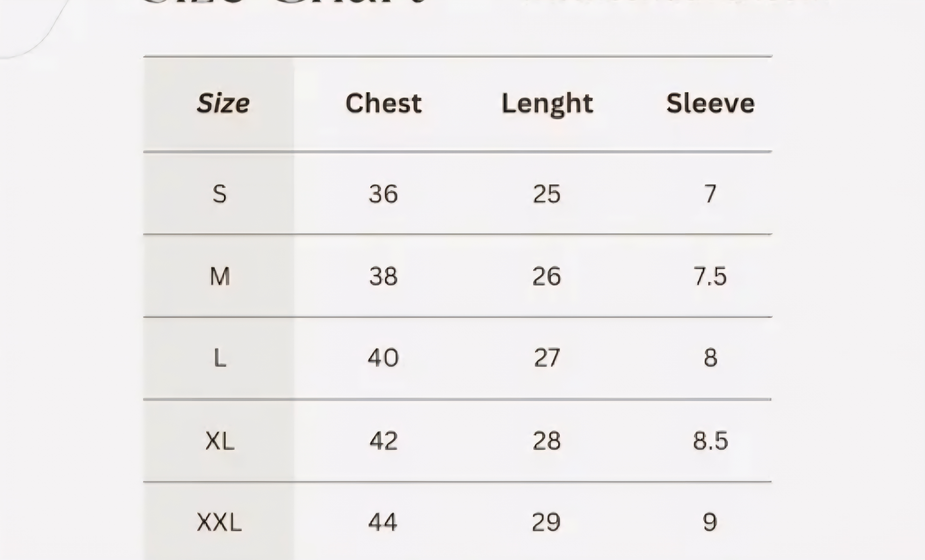
Task: Select sleeve value 8.5
Action: coord(710,441)
